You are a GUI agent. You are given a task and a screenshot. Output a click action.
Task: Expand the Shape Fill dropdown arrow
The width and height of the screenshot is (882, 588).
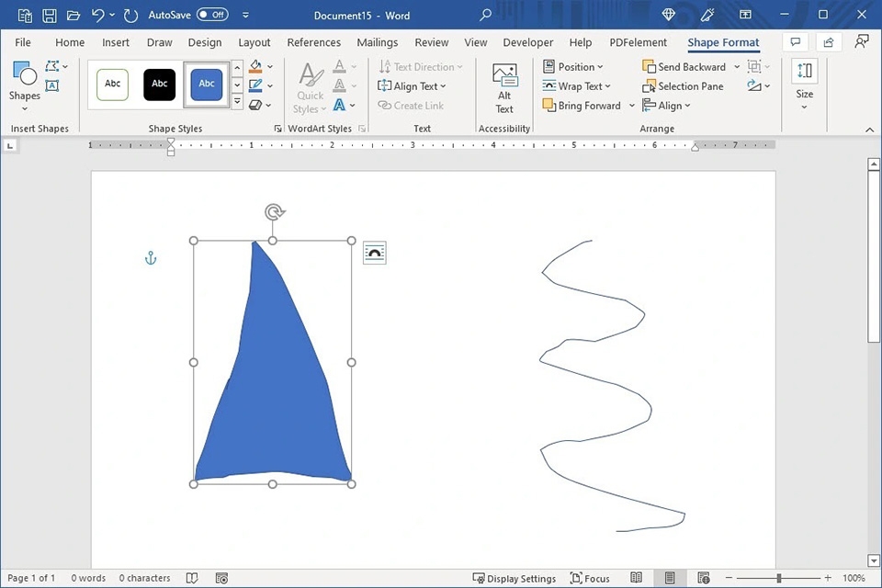(x=269, y=67)
